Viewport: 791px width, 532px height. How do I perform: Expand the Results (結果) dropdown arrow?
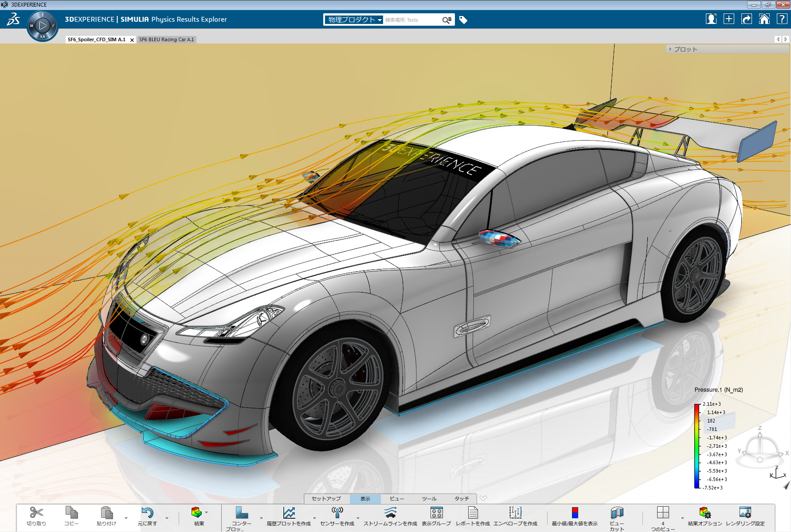click(x=207, y=512)
